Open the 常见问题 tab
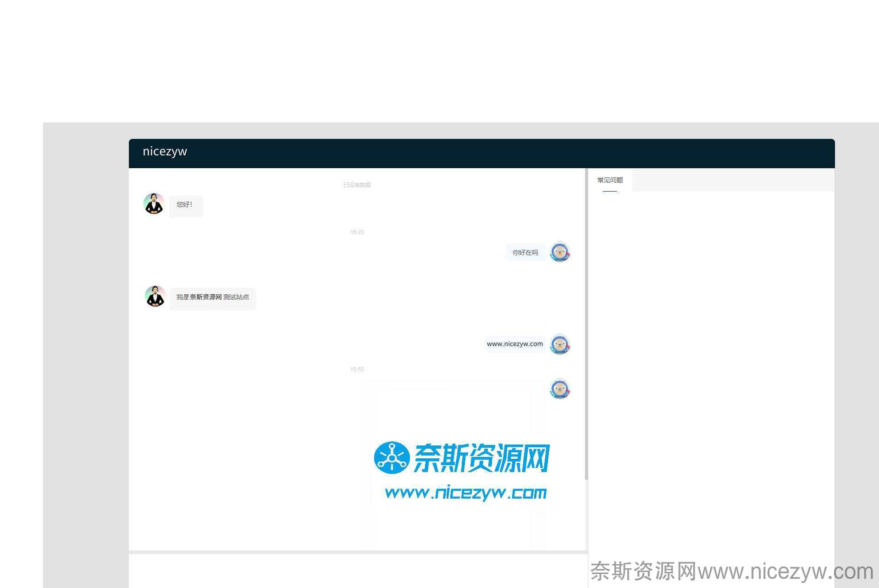Image resolution: width=879 pixels, height=588 pixels. tap(610, 180)
